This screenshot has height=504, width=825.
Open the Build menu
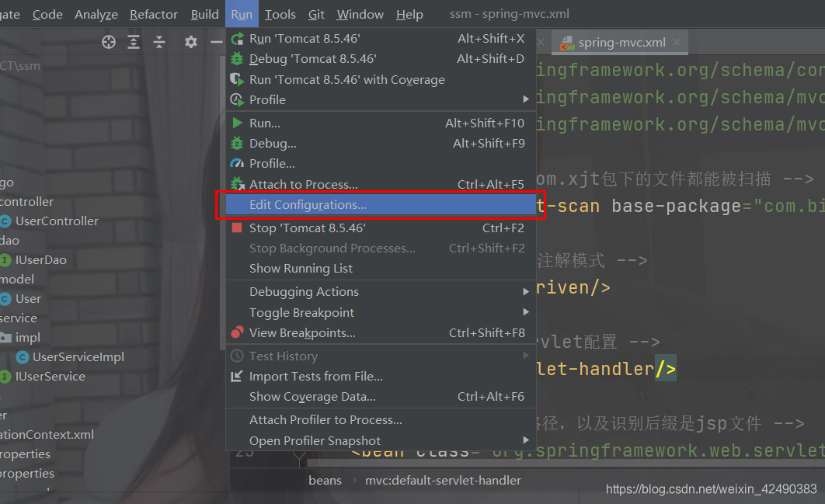204,14
